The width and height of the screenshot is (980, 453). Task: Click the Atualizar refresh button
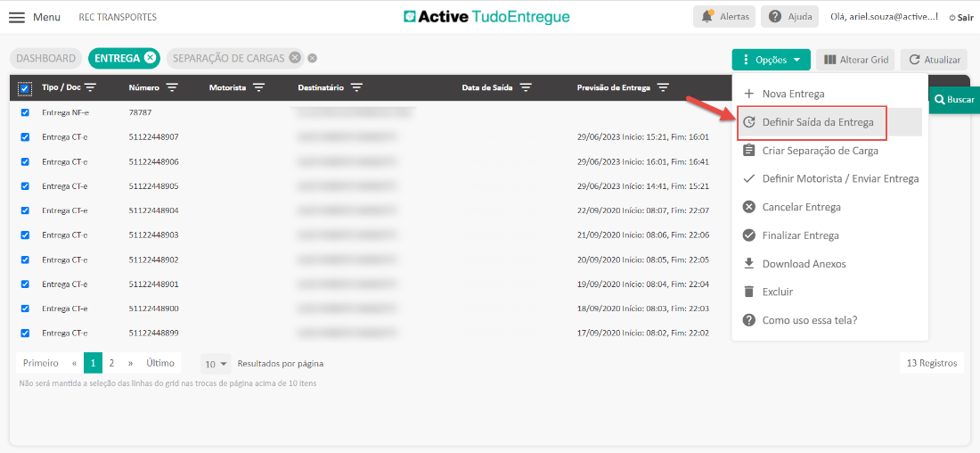(934, 60)
